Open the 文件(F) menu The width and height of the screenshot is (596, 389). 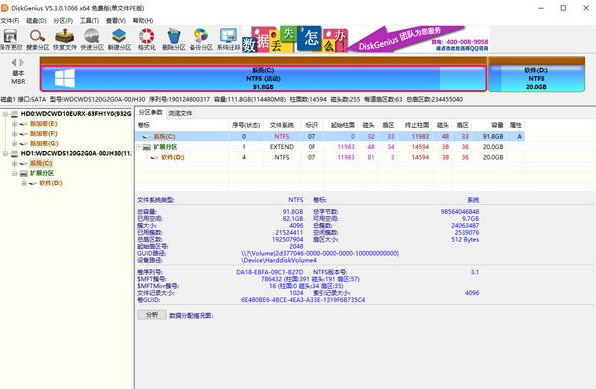click(10, 21)
